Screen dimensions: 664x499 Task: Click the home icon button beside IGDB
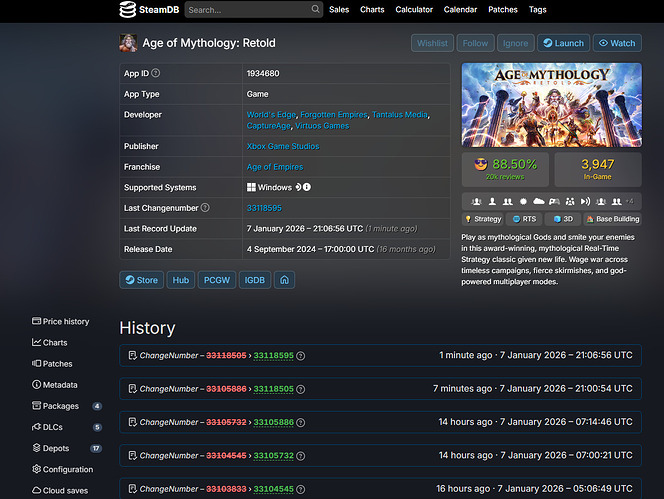click(x=286, y=280)
